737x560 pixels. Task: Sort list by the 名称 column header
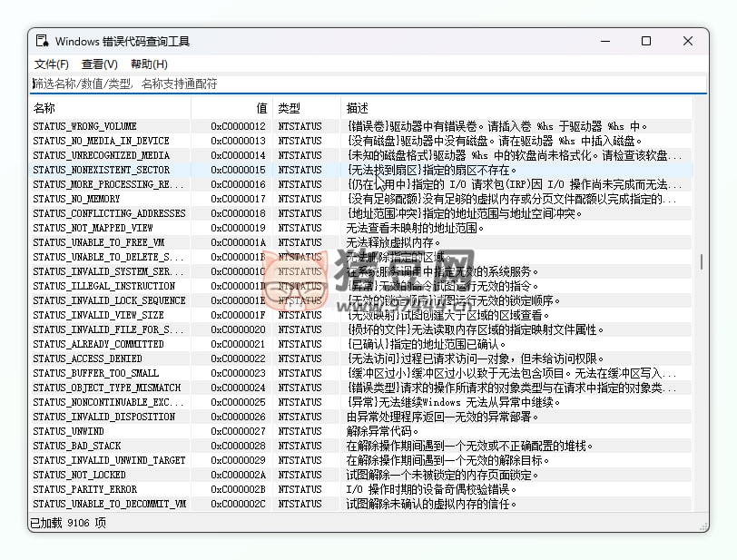pyautogui.click(x=109, y=108)
